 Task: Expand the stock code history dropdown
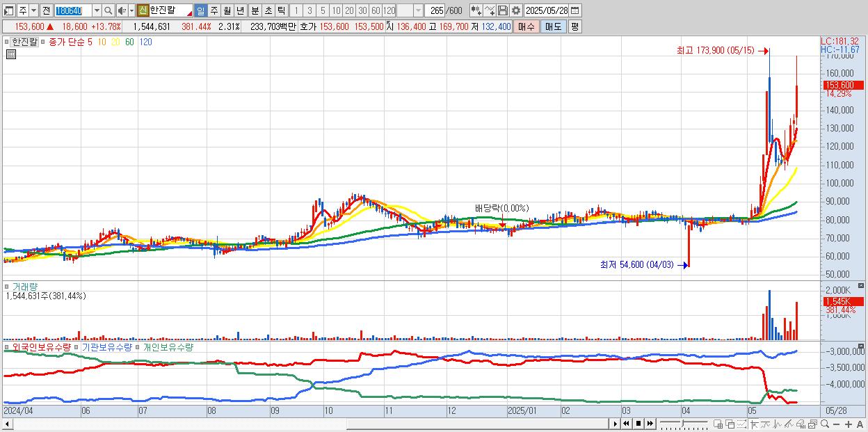coord(97,10)
